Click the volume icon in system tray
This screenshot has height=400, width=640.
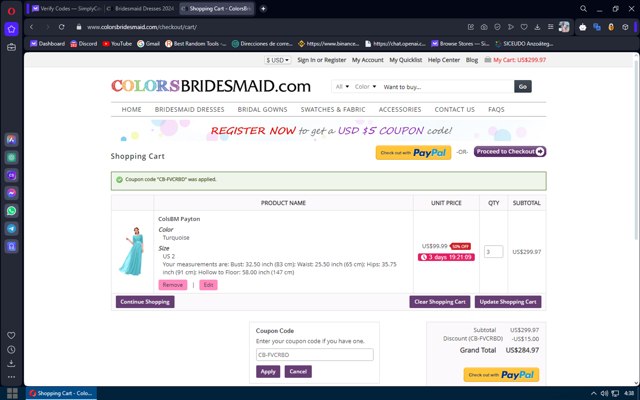click(604, 393)
